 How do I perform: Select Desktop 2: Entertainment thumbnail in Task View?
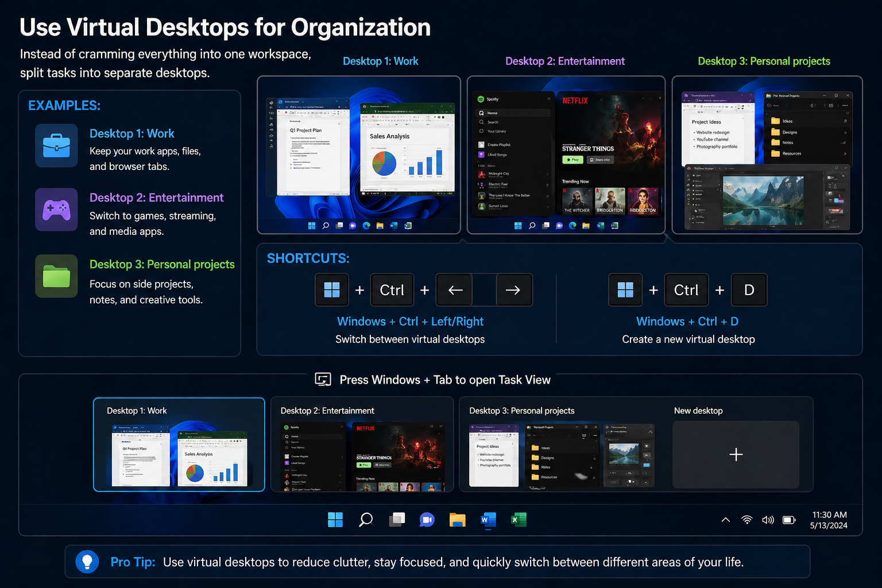pyautogui.click(x=362, y=444)
